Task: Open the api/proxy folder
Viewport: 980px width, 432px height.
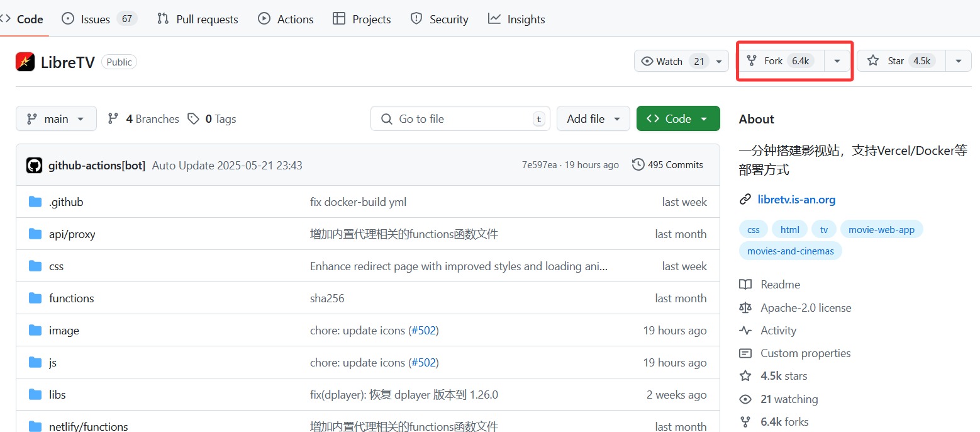Action: 72,234
